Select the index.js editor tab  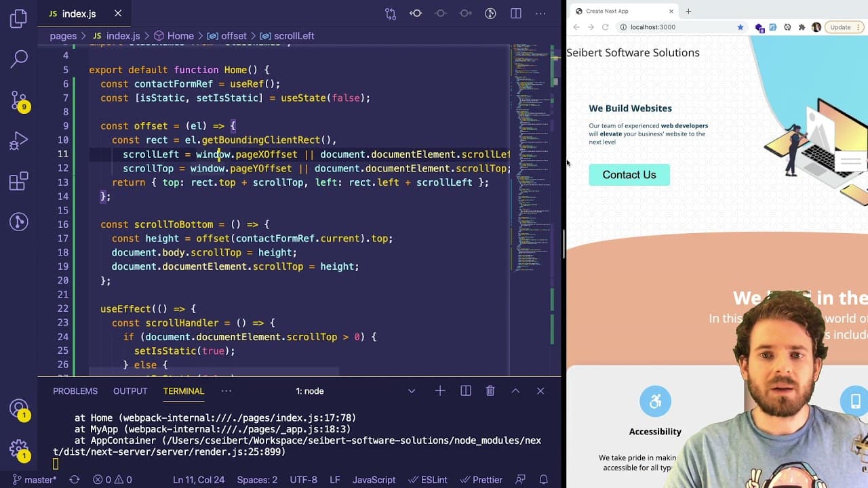coord(84,14)
